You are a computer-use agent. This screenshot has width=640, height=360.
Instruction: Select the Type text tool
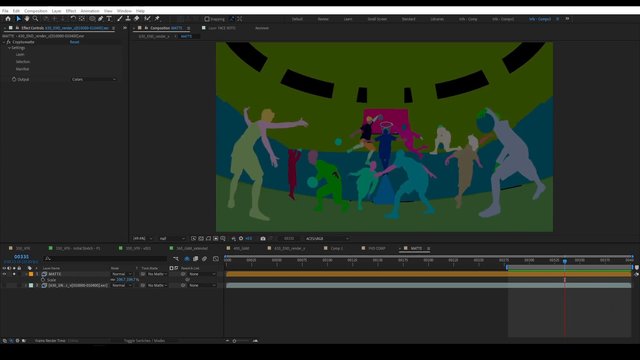[x=109, y=19]
